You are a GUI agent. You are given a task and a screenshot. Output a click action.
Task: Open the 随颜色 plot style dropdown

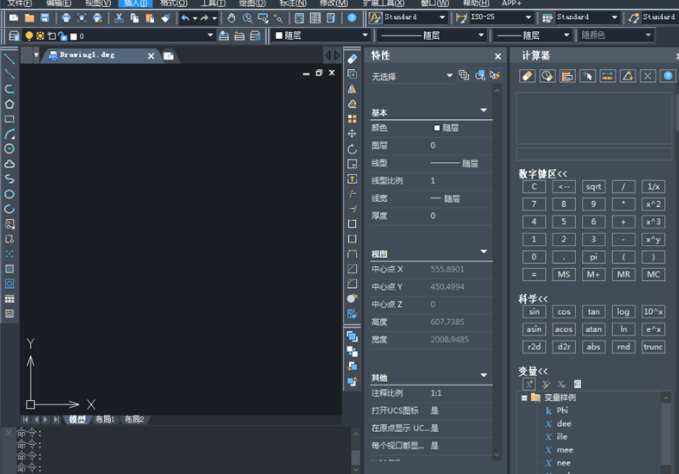click(x=648, y=35)
